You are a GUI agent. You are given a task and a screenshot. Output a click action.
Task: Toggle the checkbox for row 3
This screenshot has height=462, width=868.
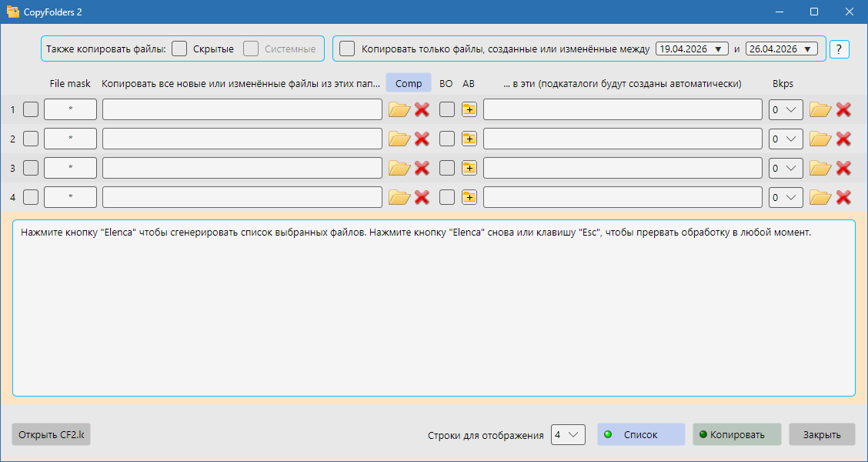pos(30,167)
